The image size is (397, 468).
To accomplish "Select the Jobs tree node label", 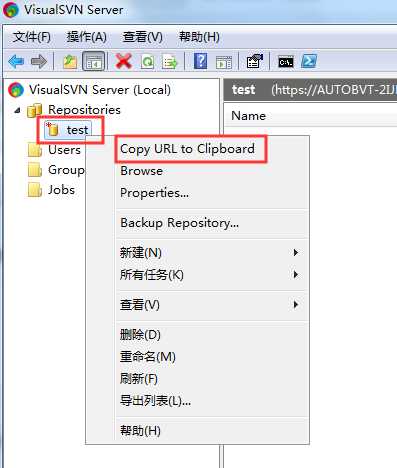I will point(61,190).
